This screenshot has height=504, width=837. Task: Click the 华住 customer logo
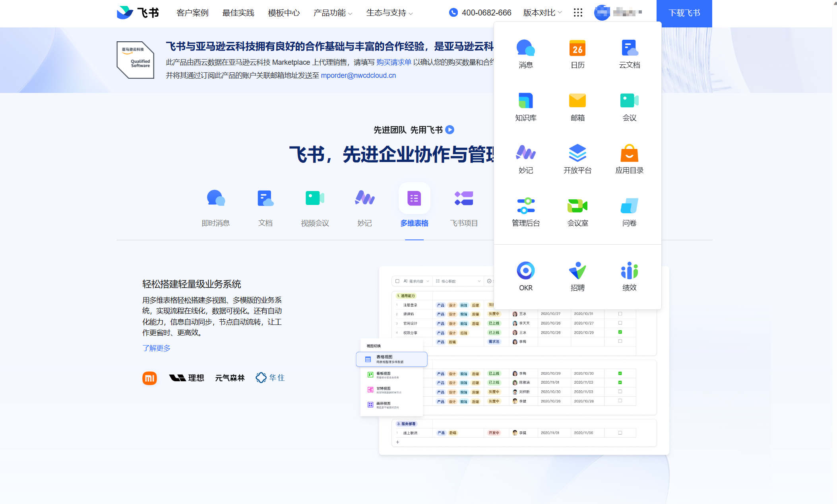pyautogui.click(x=270, y=378)
